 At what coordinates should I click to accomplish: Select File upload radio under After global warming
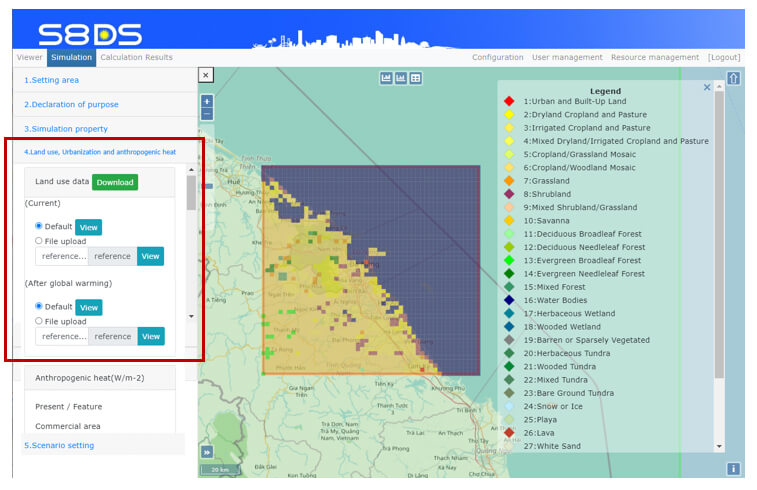[39, 321]
